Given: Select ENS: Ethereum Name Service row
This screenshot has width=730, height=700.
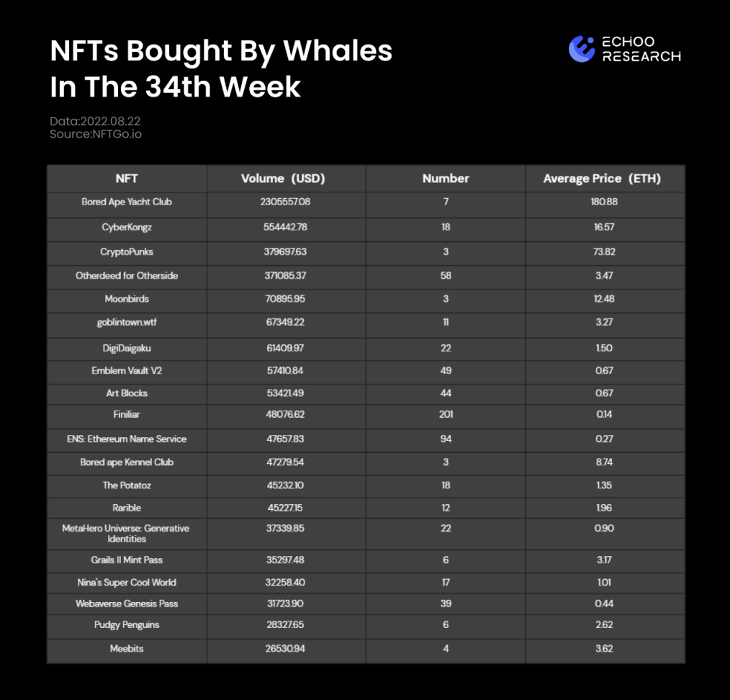Looking at the screenshot, I should point(366,439).
